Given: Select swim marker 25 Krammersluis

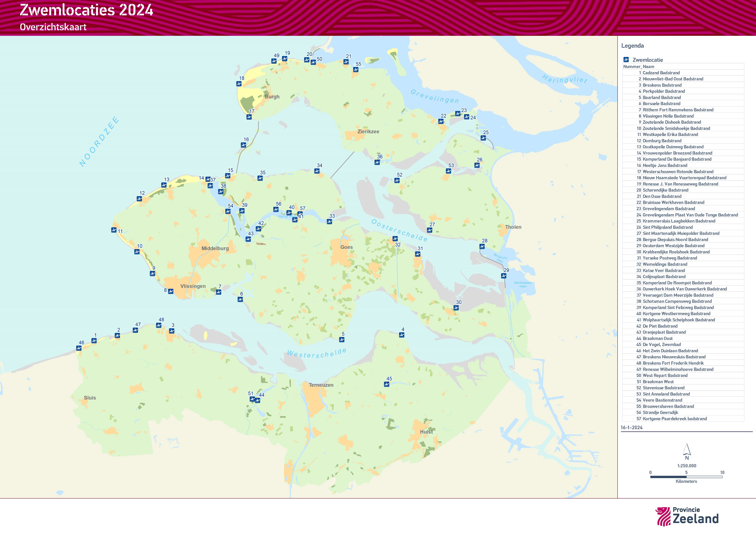Looking at the screenshot, I should coord(483,138).
